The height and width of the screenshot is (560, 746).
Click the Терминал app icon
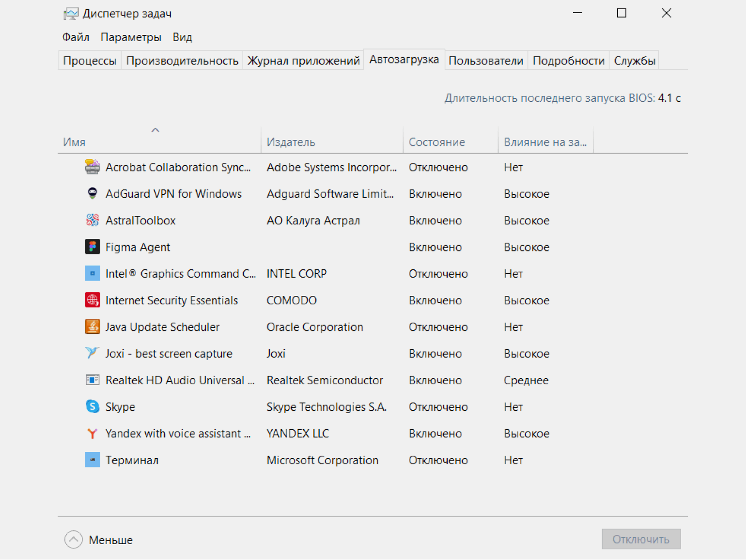(x=92, y=460)
